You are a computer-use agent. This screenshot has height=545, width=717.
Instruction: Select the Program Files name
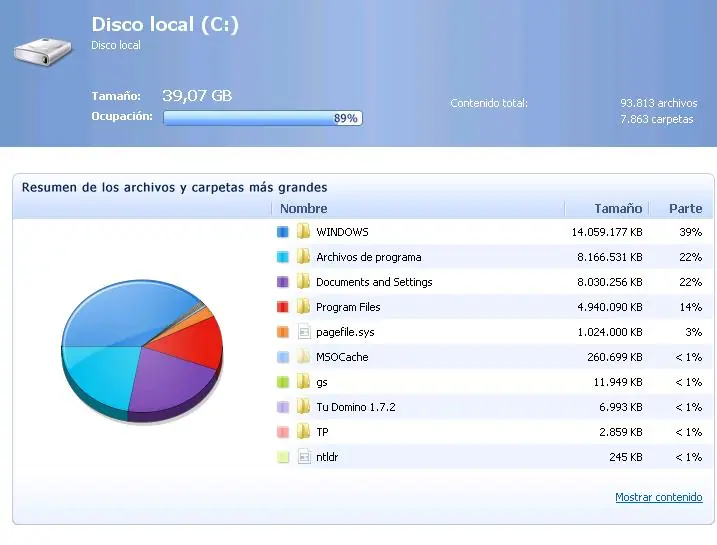(348, 307)
